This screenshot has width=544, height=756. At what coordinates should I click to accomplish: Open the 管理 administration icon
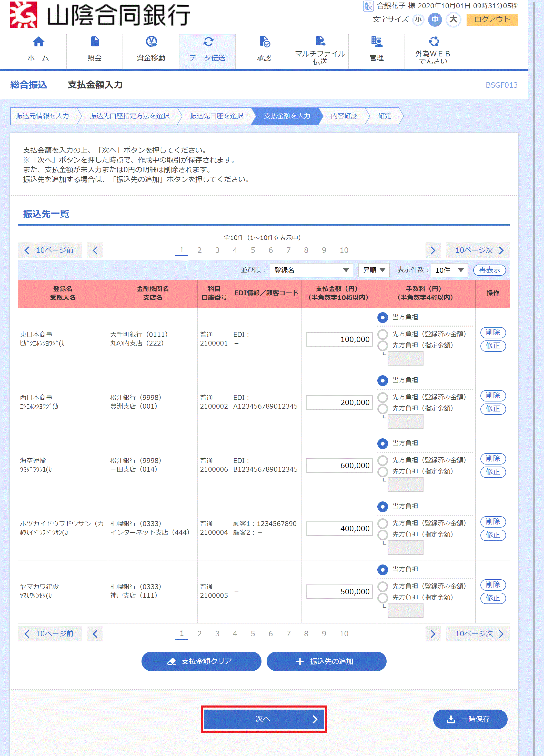click(377, 42)
